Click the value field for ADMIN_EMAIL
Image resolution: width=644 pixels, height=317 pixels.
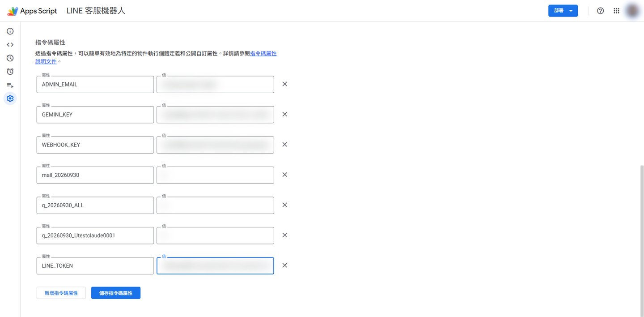click(215, 84)
